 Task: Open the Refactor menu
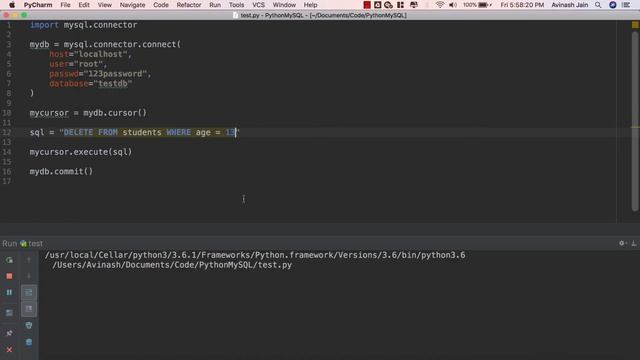(189, 5)
